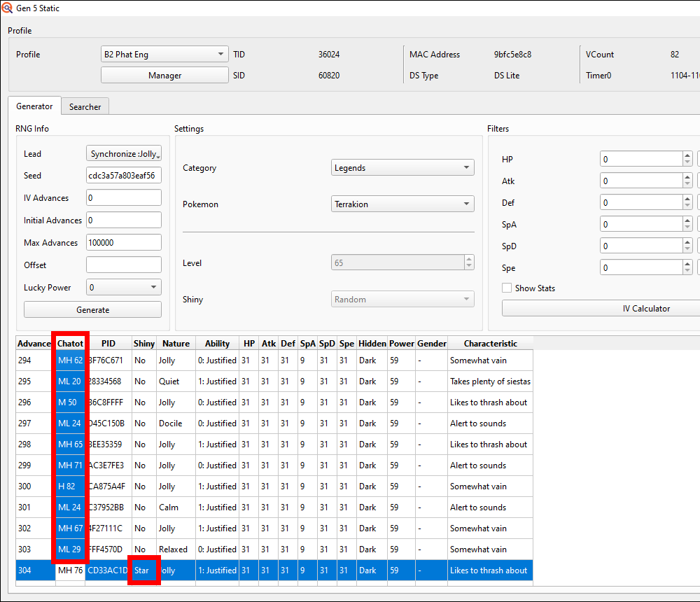Screen dimensions: 700x602
Task: Open the Category Legends dropdown
Action: (x=402, y=168)
